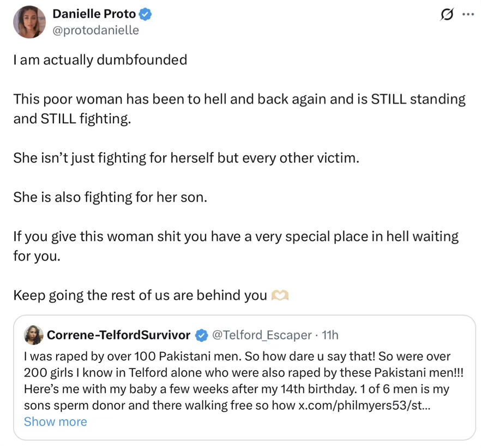Click the 11h timestamp on quoted post

(x=330, y=335)
